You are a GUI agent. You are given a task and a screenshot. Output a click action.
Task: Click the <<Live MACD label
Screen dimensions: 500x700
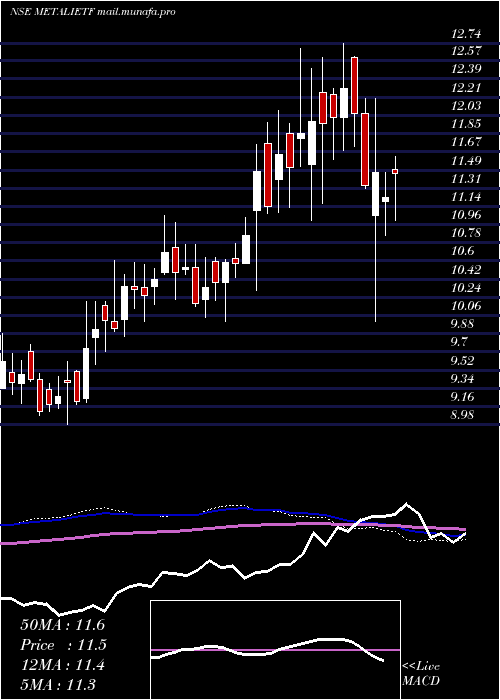point(421,674)
